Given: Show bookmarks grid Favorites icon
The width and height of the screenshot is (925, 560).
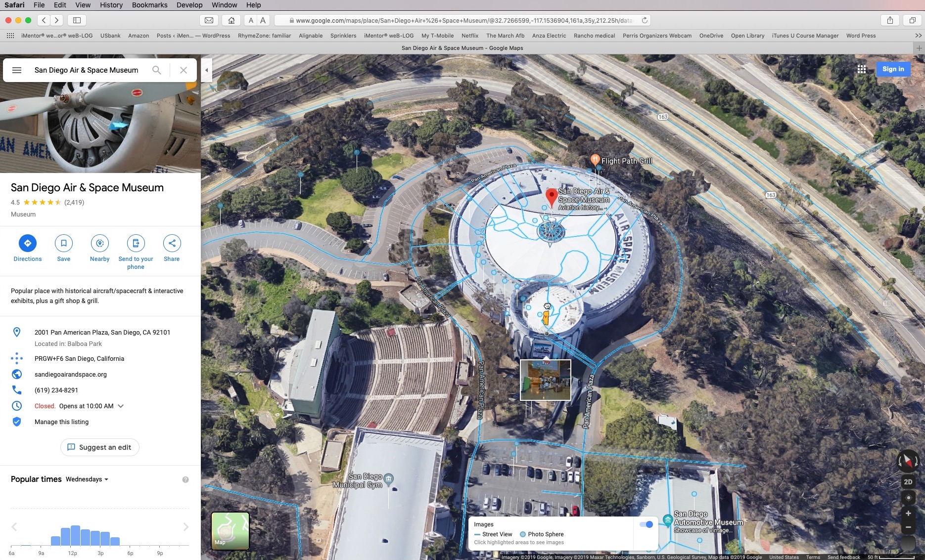Looking at the screenshot, I should pyautogui.click(x=10, y=36).
